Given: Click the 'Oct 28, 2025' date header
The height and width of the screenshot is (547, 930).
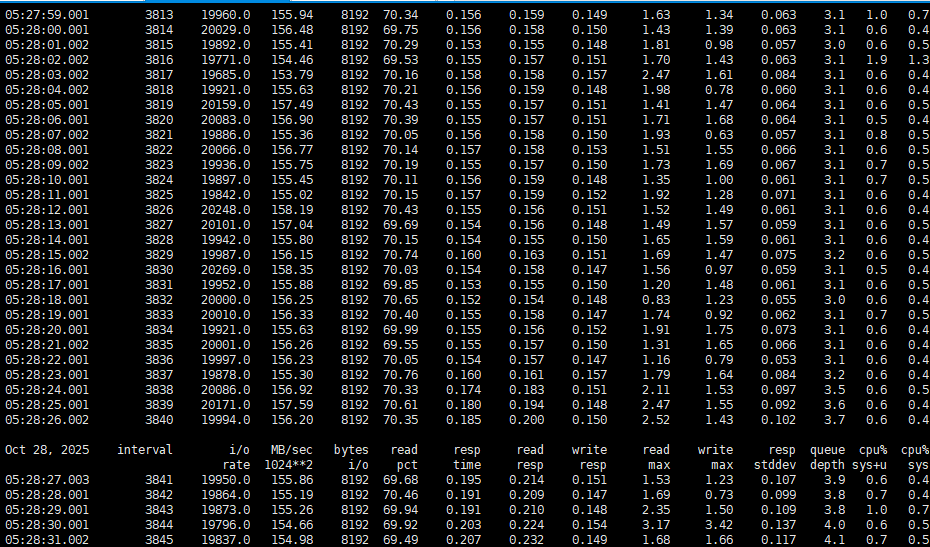Looking at the screenshot, I should 45,450.
